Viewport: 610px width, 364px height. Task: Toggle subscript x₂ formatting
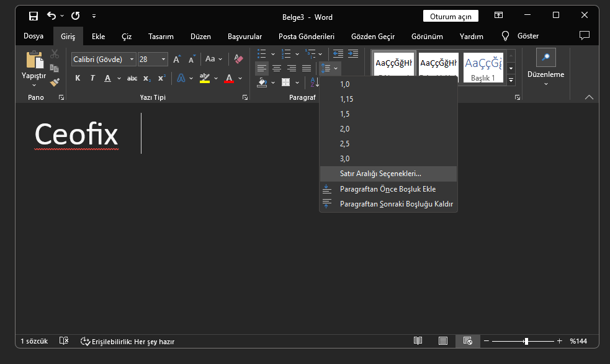click(x=146, y=79)
